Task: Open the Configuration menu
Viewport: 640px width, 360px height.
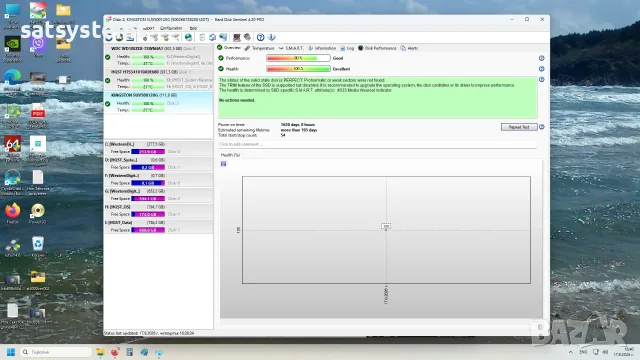Action: click(x=171, y=28)
